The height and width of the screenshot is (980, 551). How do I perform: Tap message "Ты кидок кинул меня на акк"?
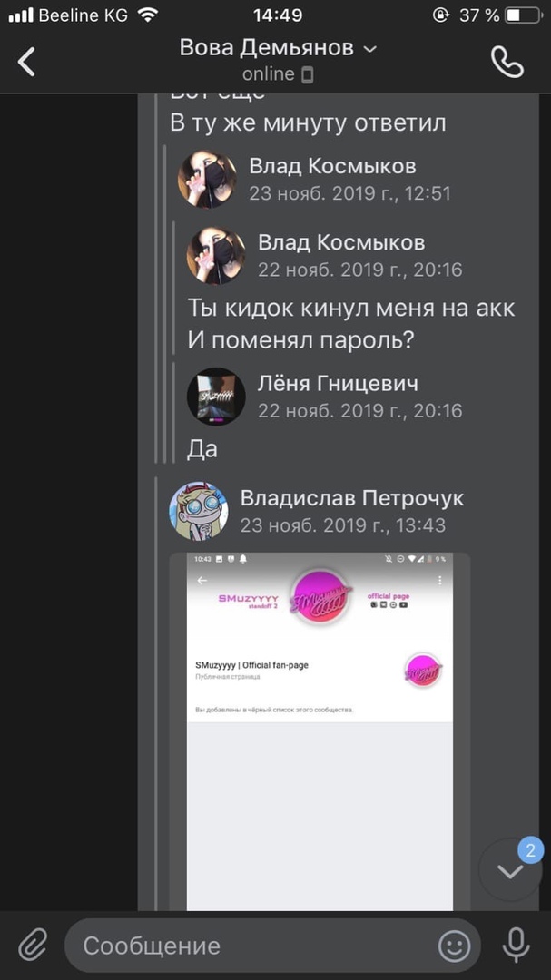click(x=351, y=309)
